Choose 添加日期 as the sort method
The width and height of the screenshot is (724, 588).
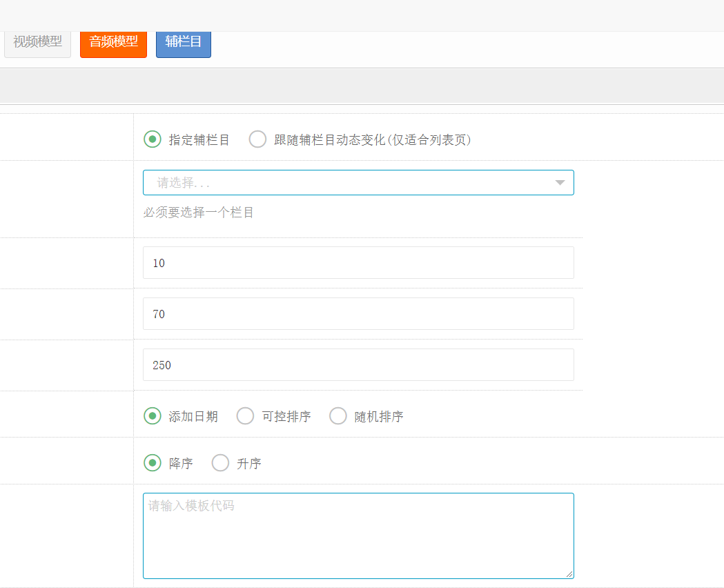(153, 416)
